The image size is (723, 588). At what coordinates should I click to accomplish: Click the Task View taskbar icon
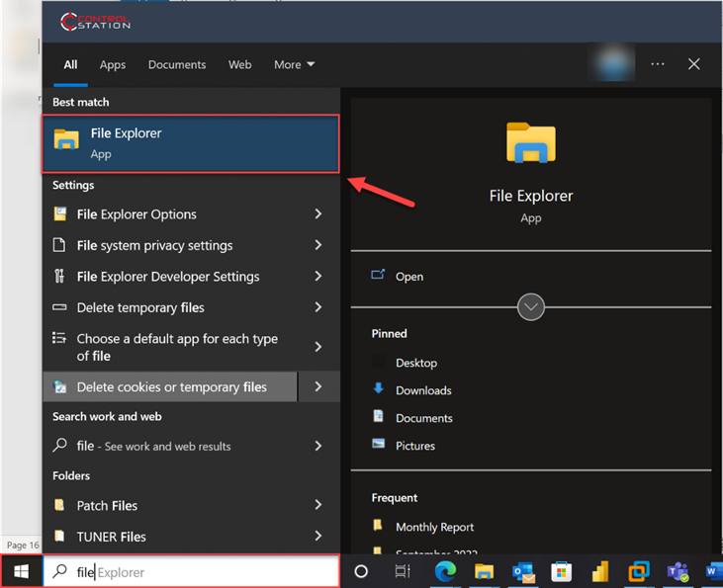(403, 571)
